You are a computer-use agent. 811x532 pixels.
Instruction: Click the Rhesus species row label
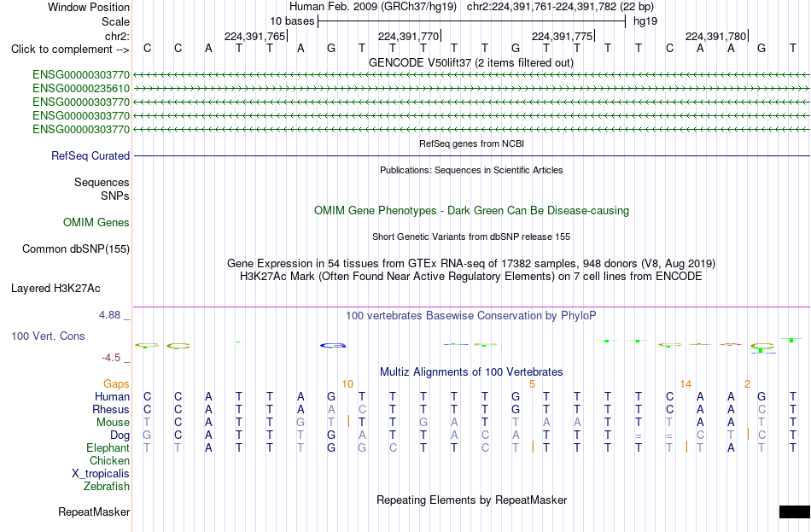pyautogui.click(x=111, y=410)
